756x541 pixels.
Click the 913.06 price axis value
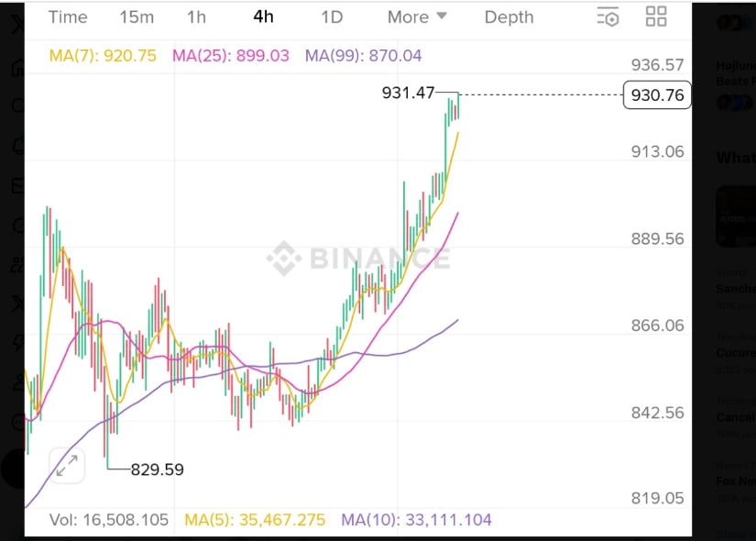[657, 152]
